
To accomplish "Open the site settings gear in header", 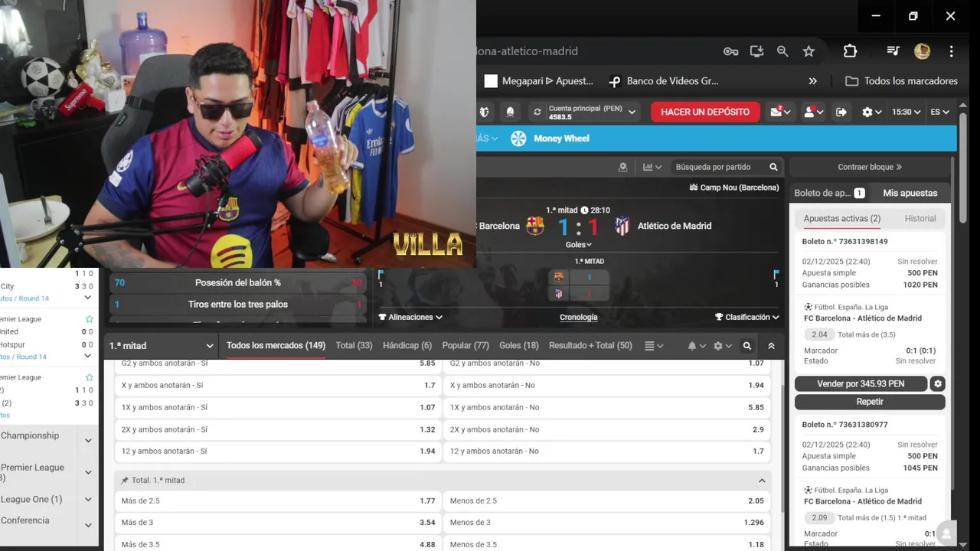I will pos(871,112).
